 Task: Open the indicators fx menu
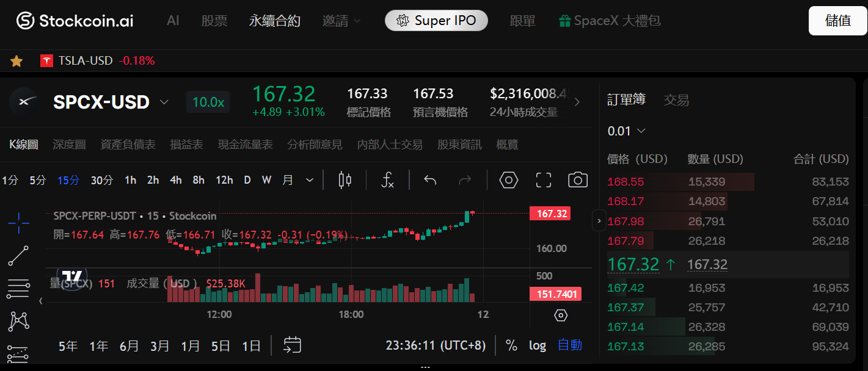[388, 180]
